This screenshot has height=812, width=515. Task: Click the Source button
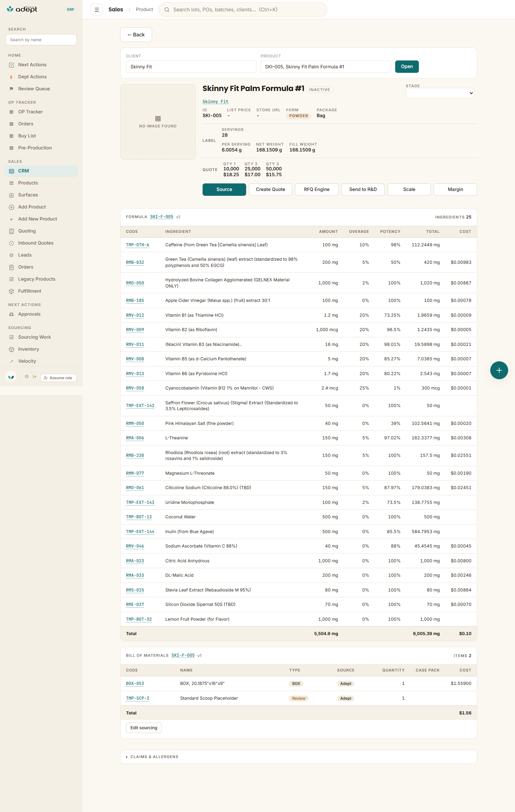tap(224, 190)
